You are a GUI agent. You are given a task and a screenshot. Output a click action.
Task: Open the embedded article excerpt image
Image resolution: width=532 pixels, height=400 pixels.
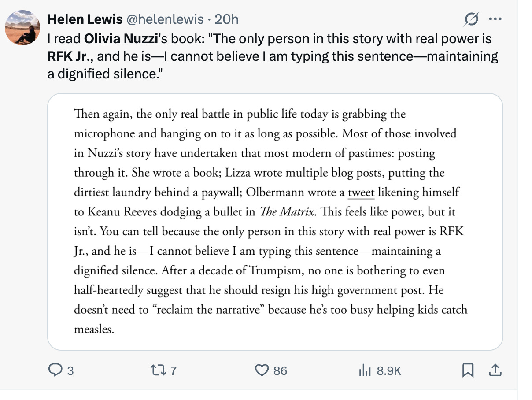tap(275, 221)
